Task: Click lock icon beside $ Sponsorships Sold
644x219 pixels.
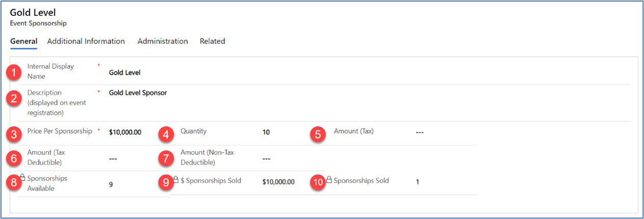Action: click(176, 180)
